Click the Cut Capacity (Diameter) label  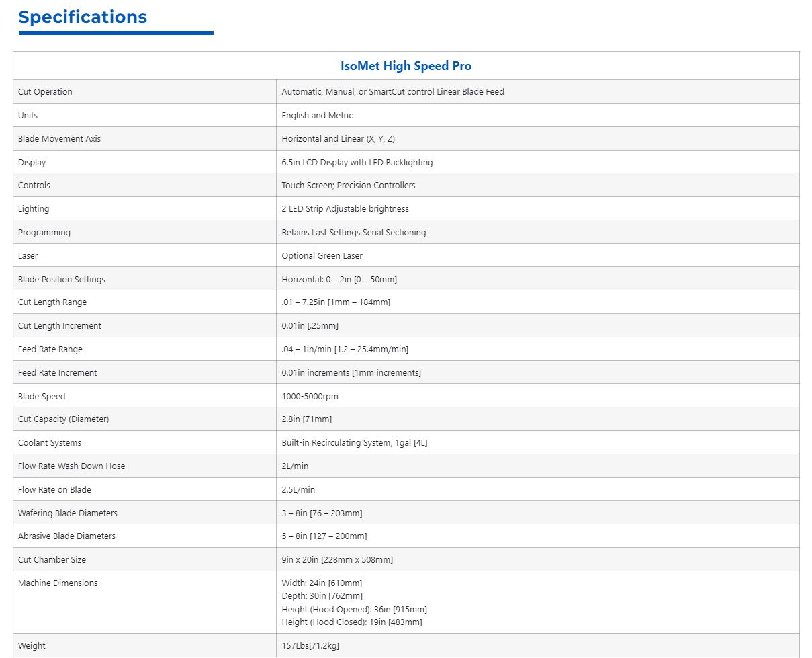click(64, 419)
